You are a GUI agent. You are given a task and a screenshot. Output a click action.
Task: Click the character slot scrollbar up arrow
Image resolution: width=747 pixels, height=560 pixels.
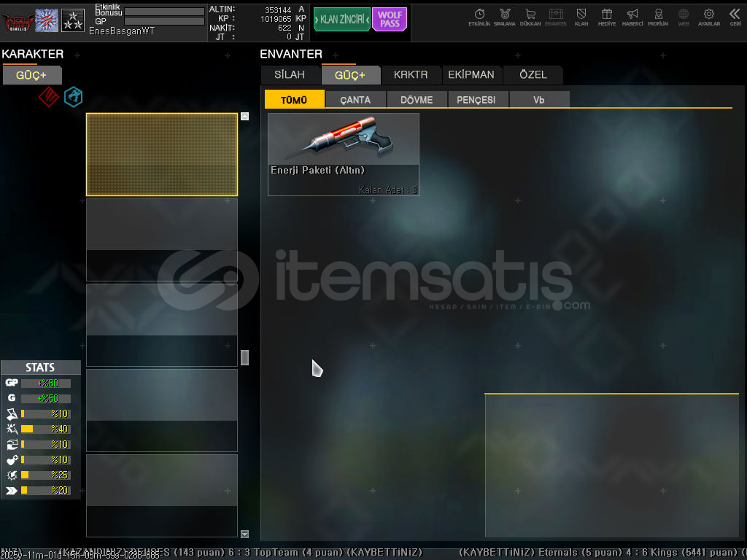tap(244, 116)
